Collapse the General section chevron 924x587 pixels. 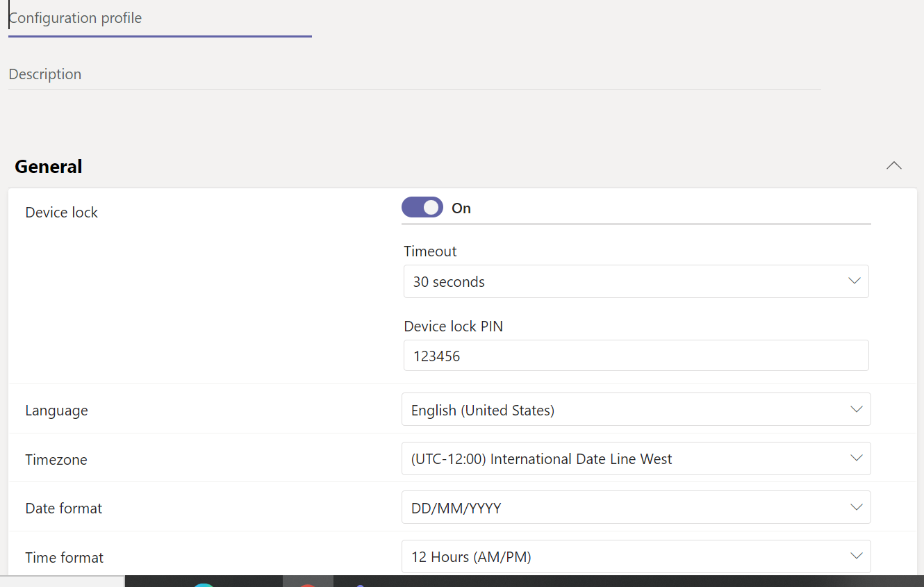(894, 166)
